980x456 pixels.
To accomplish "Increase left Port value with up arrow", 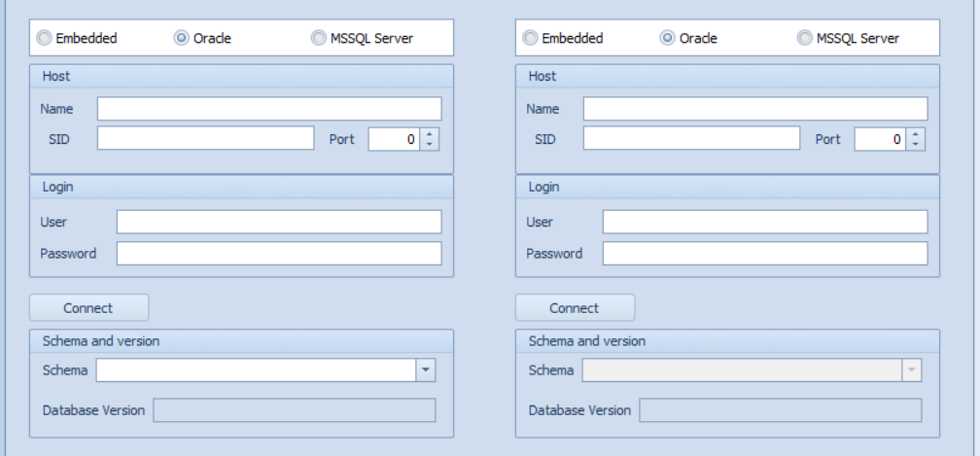I will coord(430,133).
